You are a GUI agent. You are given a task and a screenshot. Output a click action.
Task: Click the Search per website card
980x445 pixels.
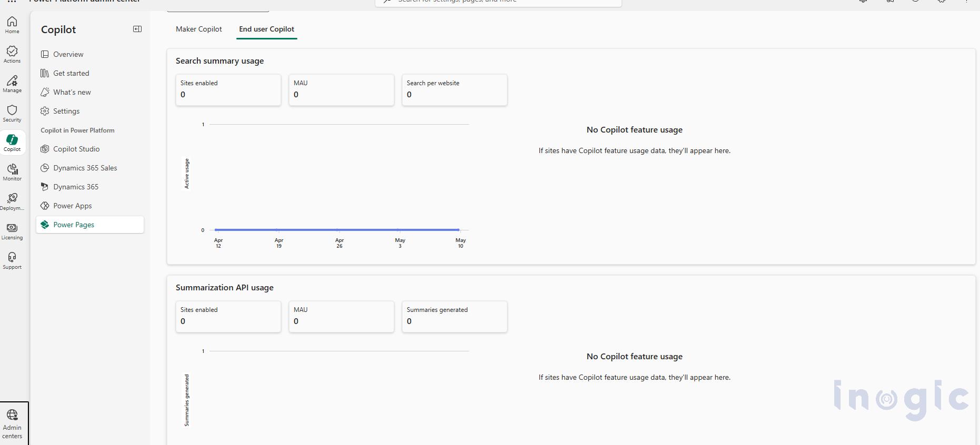click(455, 90)
